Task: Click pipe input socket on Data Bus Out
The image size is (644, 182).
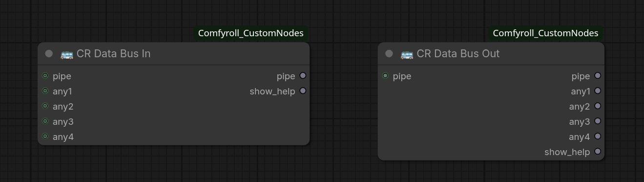Action: (x=385, y=76)
